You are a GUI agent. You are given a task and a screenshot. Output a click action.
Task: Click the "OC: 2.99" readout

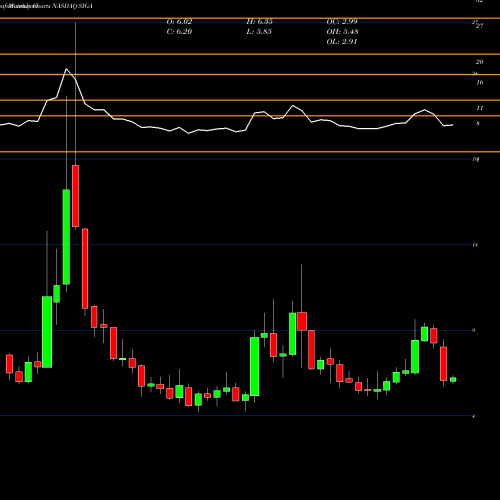pyautogui.click(x=342, y=22)
